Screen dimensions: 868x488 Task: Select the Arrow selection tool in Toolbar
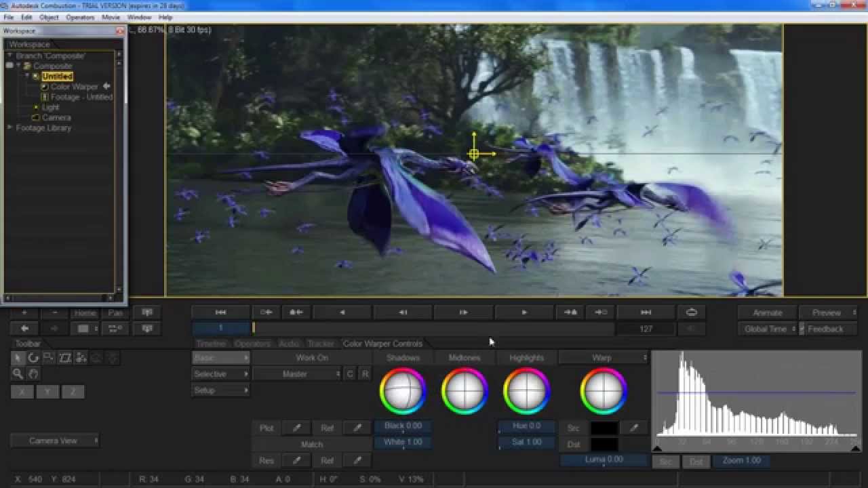(x=18, y=357)
